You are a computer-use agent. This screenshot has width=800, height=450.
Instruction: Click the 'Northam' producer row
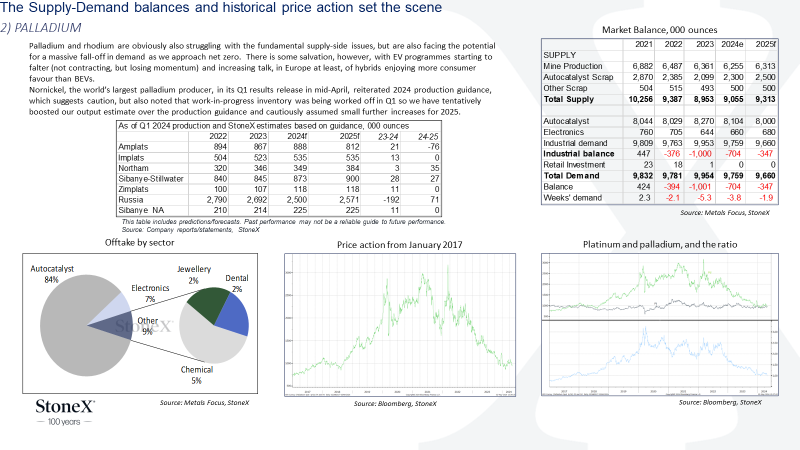pos(279,168)
